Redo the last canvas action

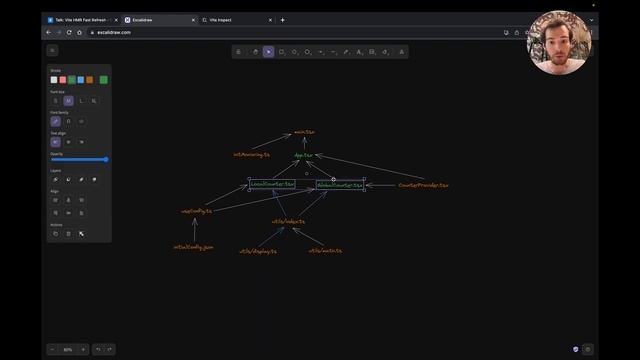pos(109,349)
